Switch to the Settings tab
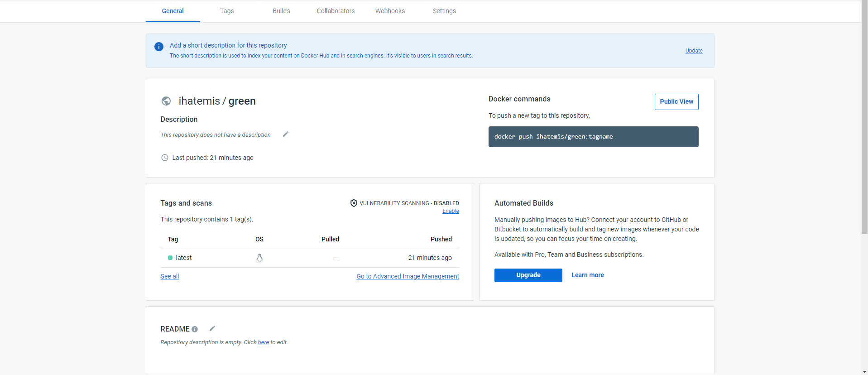 [444, 11]
